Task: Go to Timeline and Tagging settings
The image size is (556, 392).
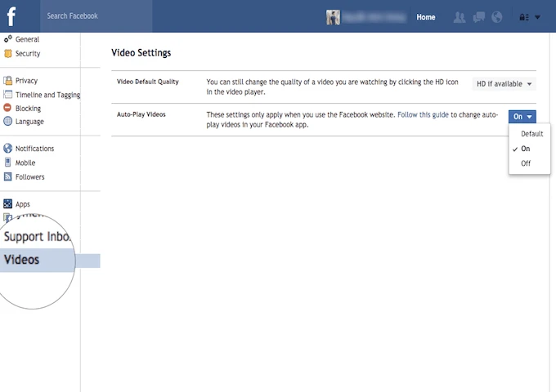Action: tap(47, 95)
